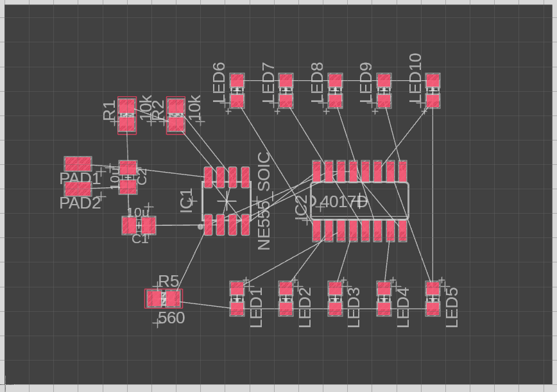Select the LED8 footprint
557x392 pixels.
click(x=335, y=90)
